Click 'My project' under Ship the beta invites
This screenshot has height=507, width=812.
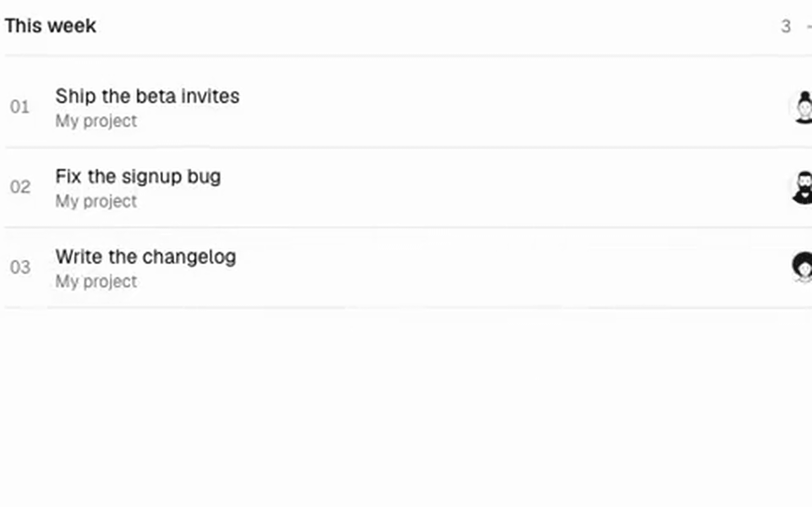pos(96,121)
